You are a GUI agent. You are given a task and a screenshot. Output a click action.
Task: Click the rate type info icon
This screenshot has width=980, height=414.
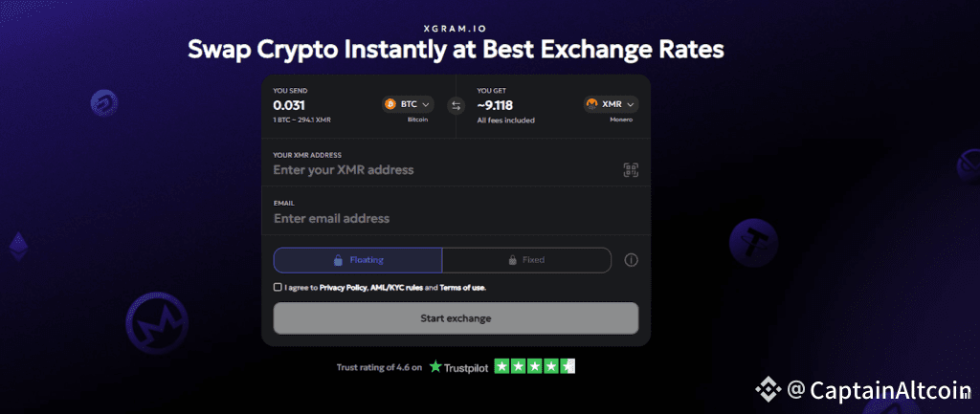pos(631,260)
